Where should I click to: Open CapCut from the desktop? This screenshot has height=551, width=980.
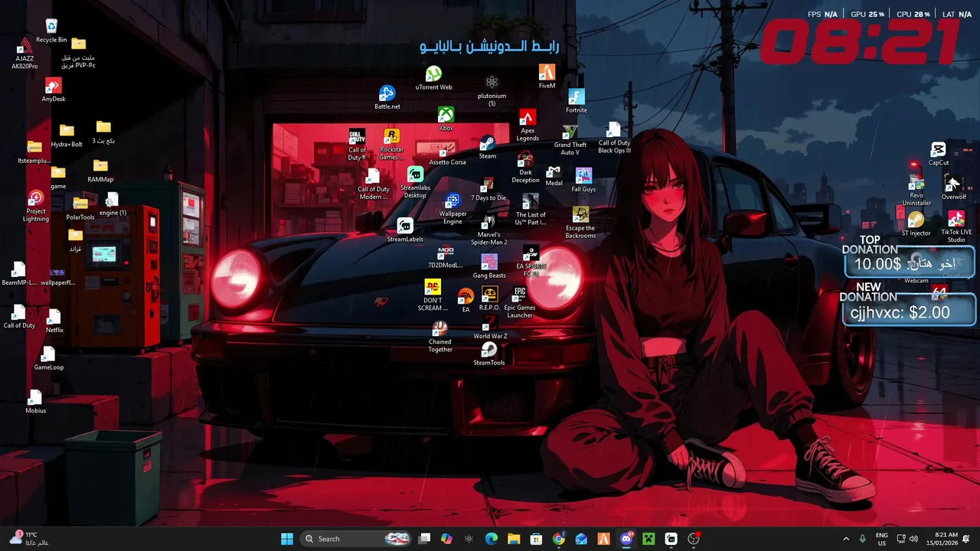pyautogui.click(x=939, y=155)
